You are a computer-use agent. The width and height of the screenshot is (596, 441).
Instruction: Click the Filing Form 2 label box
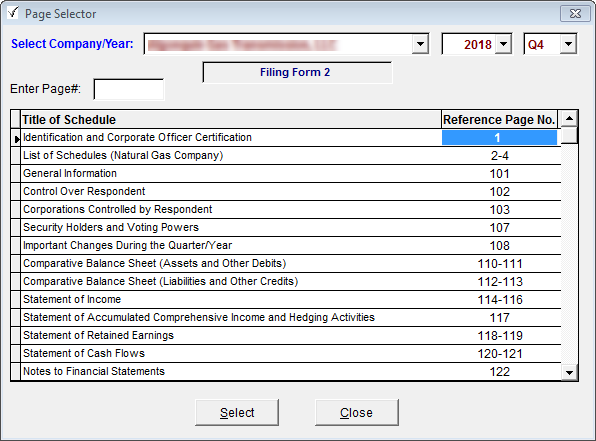[x=297, y=72]
